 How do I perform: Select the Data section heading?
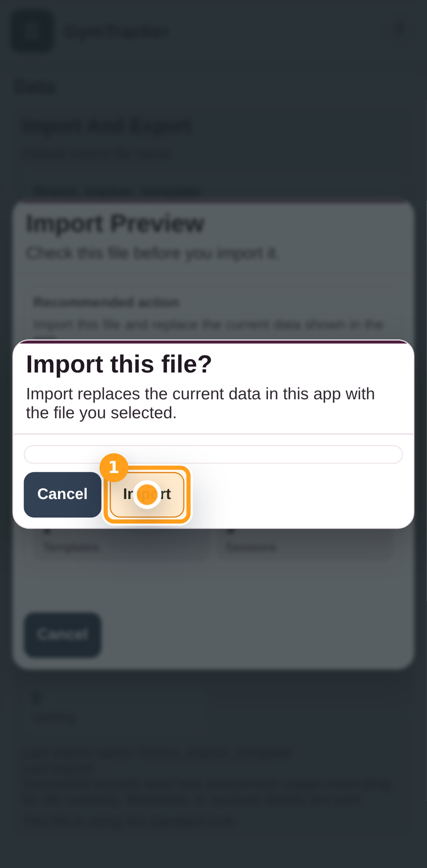click(x=35, y=86)
